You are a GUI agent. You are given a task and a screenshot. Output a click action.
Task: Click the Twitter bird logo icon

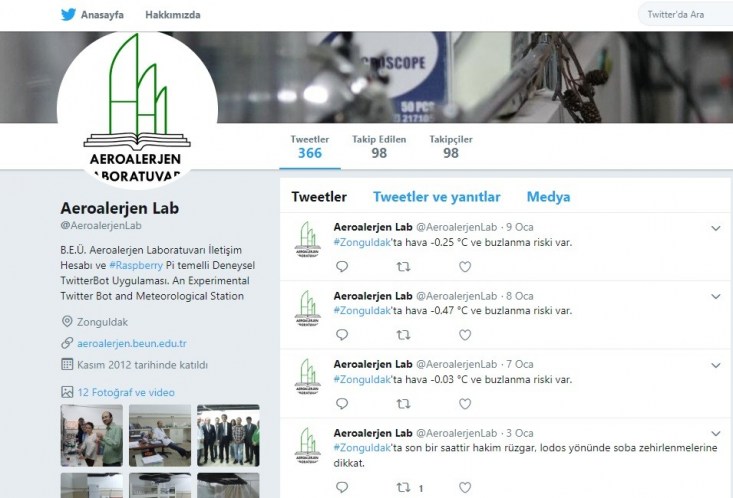click(x=68, y=14)
